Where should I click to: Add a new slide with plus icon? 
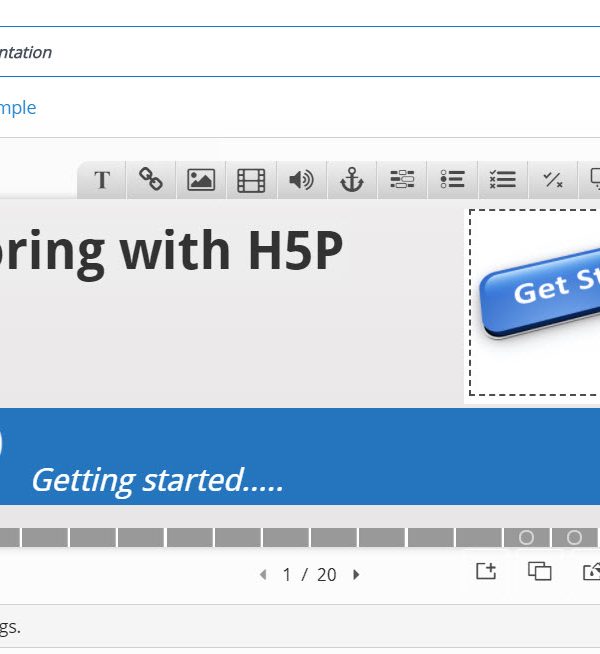[x=486, y=571]
